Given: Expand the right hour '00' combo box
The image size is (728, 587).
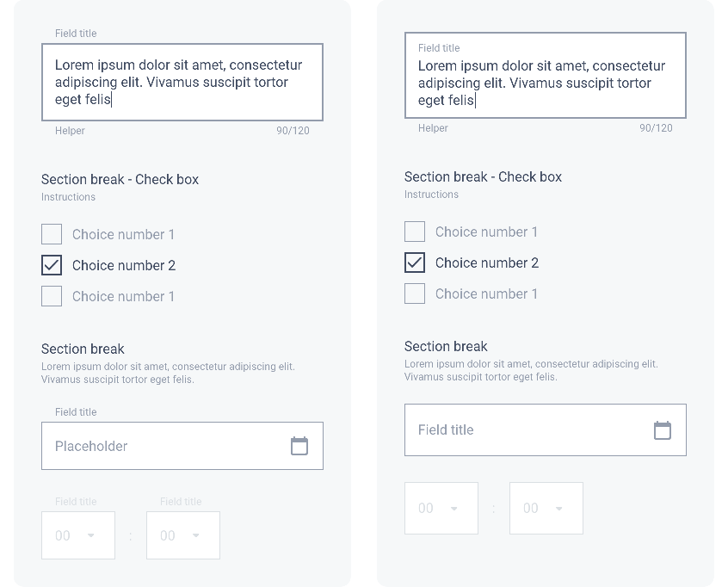Looking at the screenshot, I should coord(441,508).
